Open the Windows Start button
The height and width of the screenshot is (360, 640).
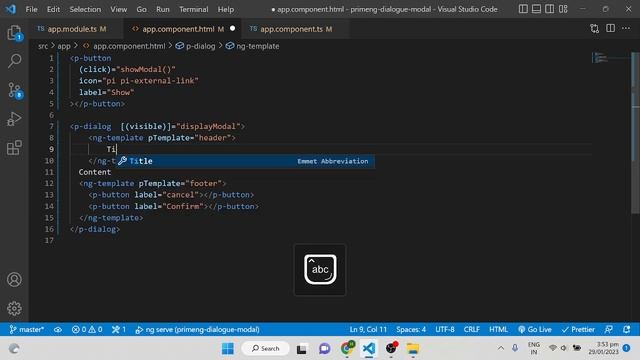[x=228, y=349]
